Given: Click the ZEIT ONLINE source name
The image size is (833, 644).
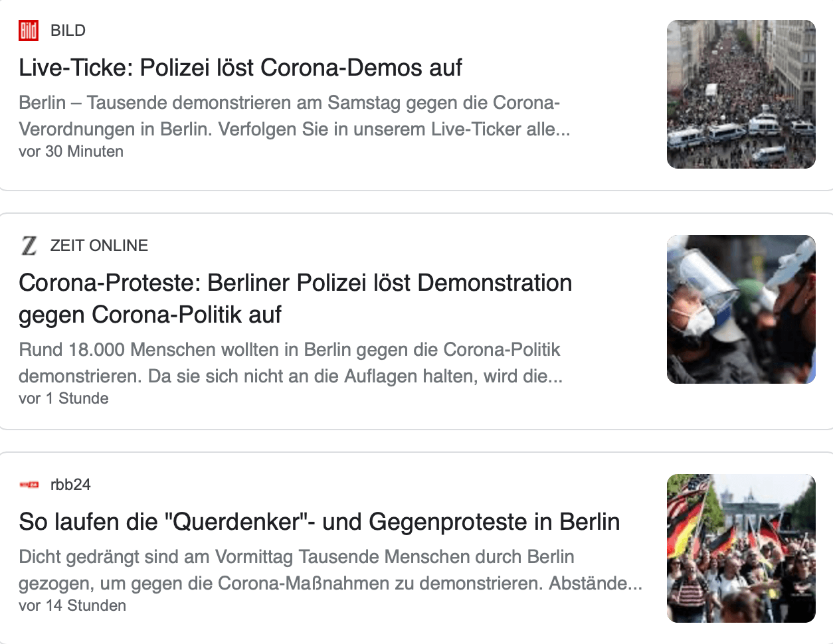Looking at the screenshot, I should (99, 246).
